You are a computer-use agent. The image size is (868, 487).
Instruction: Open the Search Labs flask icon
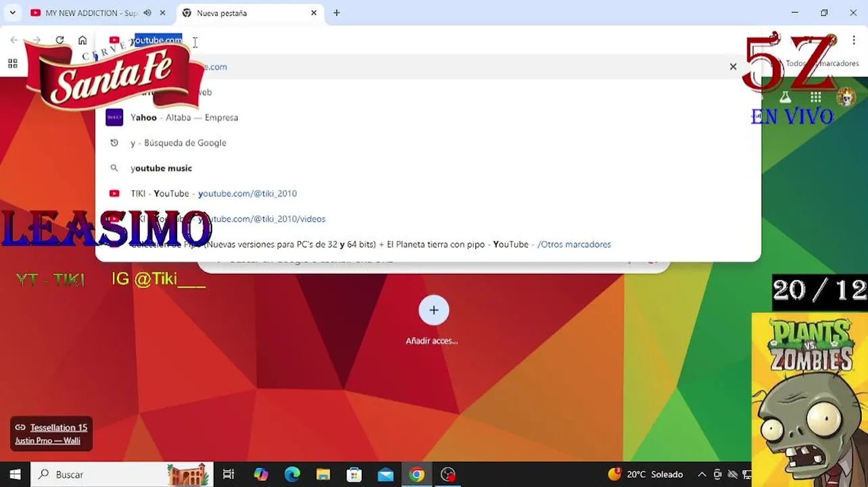(x=786, y=97)
